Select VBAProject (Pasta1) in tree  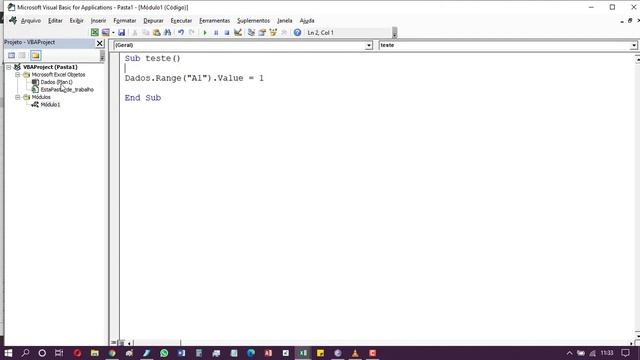(50, 67)
